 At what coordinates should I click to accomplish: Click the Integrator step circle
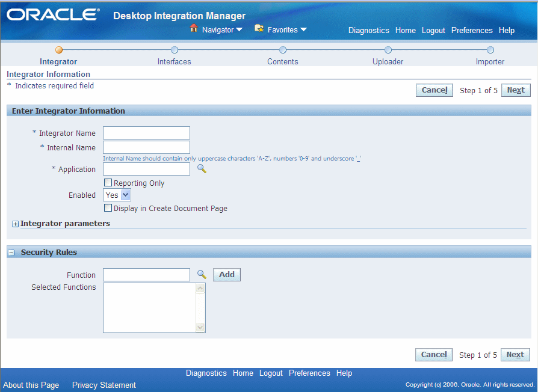click(x=59, y=50)
